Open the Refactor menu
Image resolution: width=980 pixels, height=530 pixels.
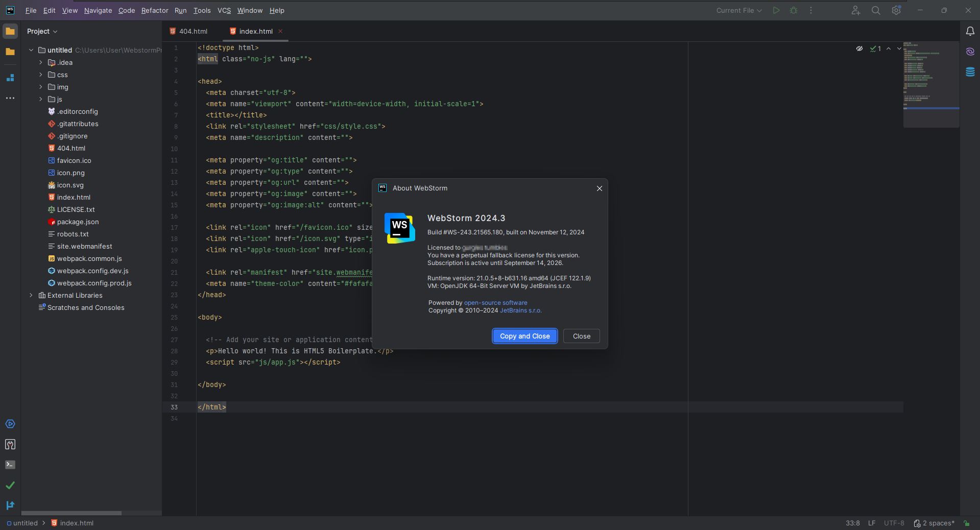click(x=154, y=10)
